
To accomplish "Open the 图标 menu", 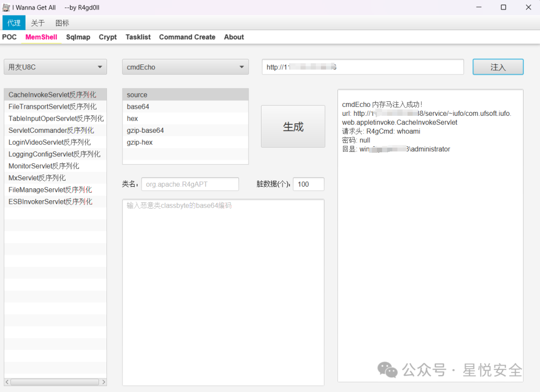I will click(x=62, y=22).
